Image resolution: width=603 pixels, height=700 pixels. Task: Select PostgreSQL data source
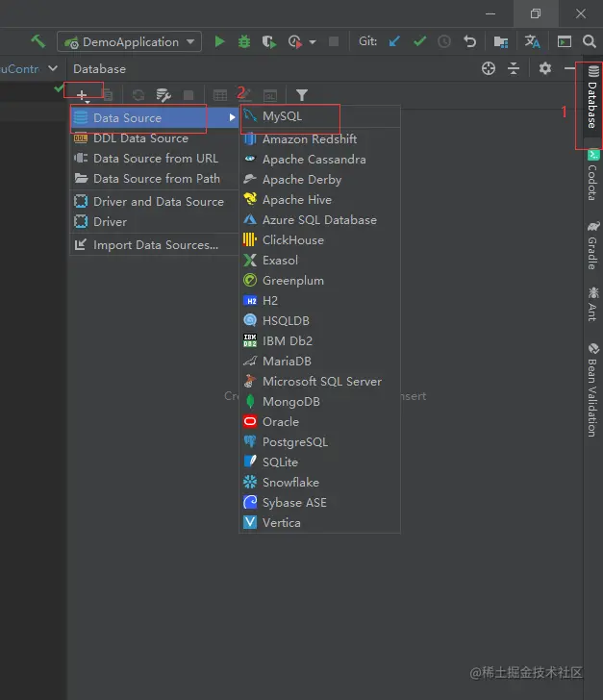320,441
